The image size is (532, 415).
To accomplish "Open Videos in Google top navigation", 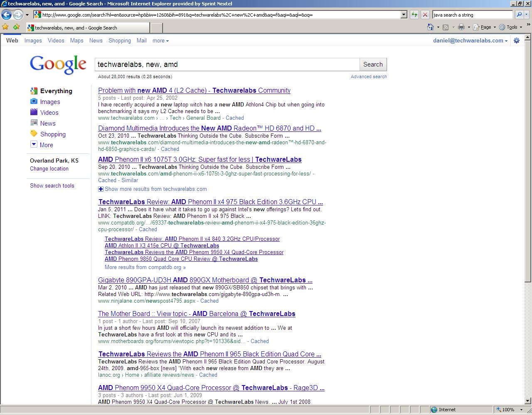I will click(x=56, y=40).
